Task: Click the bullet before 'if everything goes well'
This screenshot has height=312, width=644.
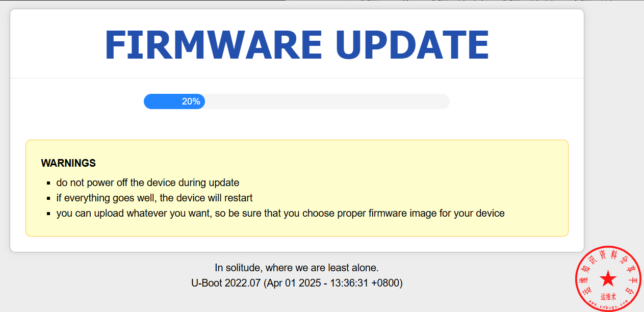Action: point(48,198)
